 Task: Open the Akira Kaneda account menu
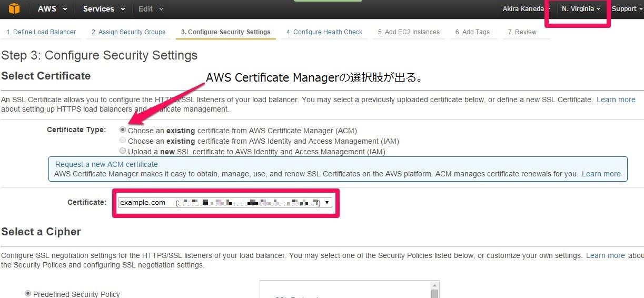[525, 9]
